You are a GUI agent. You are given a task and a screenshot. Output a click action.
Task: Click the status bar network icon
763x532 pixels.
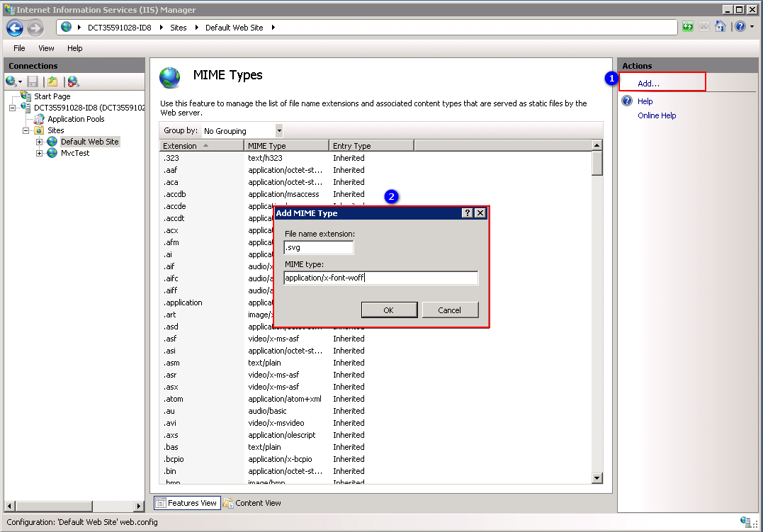tap(745, 522)
